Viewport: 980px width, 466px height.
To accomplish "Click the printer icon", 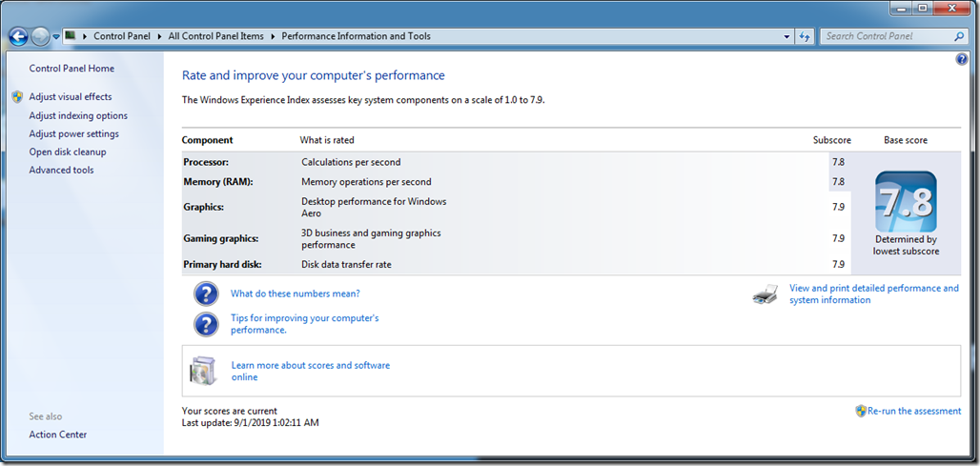I will [766, 294].
